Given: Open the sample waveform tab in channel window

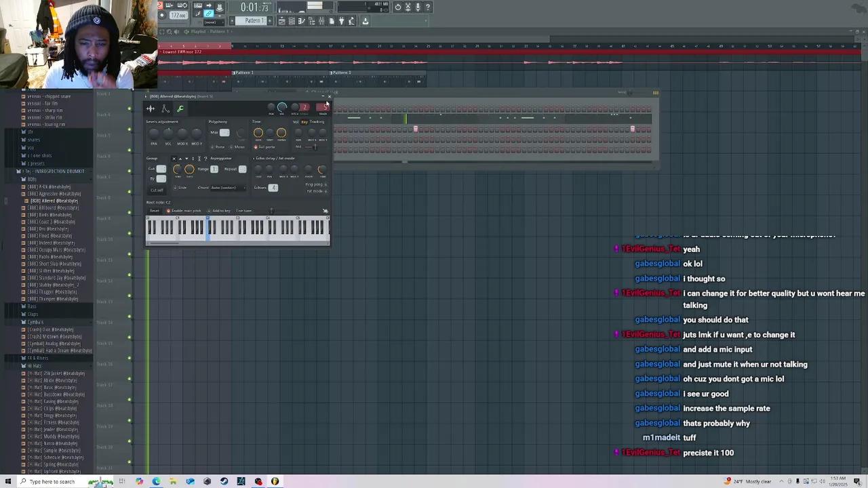Looking at the screenshot, I should point(151,108).
